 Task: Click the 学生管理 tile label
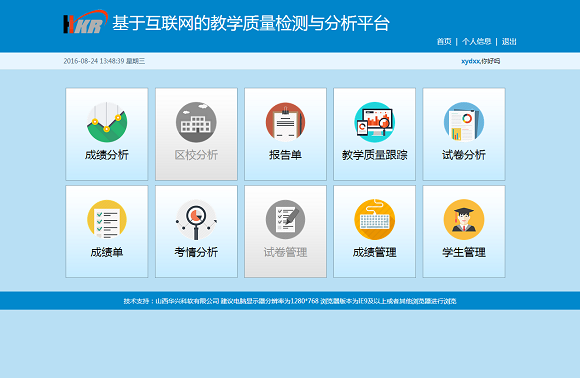tap(464, 252)
